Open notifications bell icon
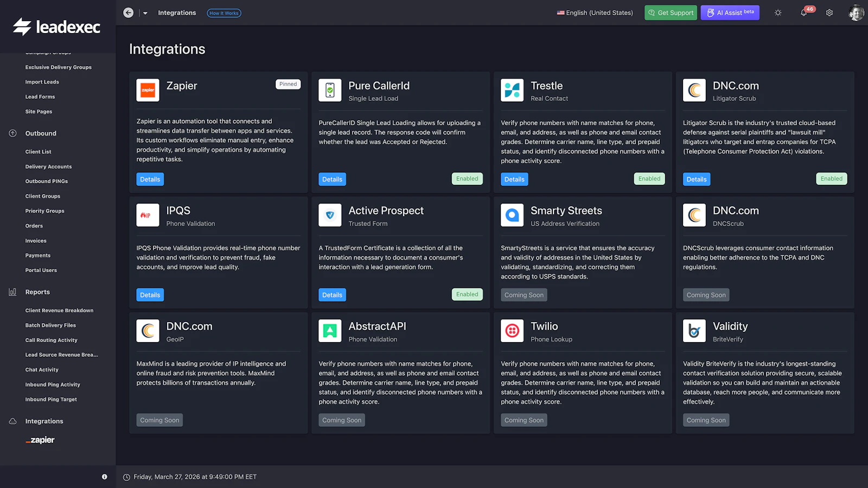Screen dimensions: 868x488 (x=803, y=13)
